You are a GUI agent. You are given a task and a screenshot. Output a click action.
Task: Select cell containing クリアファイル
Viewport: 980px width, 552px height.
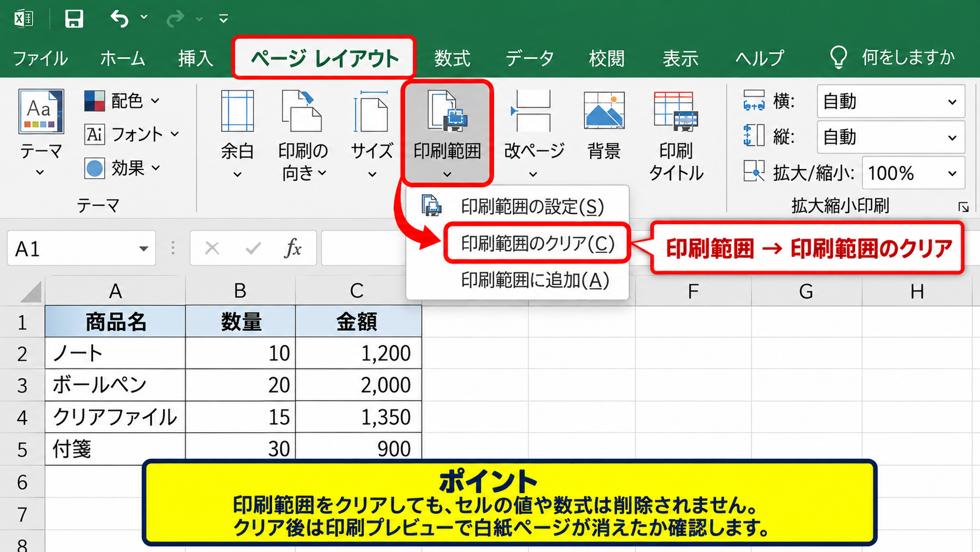pyautogui.click(x=115, y=417)
